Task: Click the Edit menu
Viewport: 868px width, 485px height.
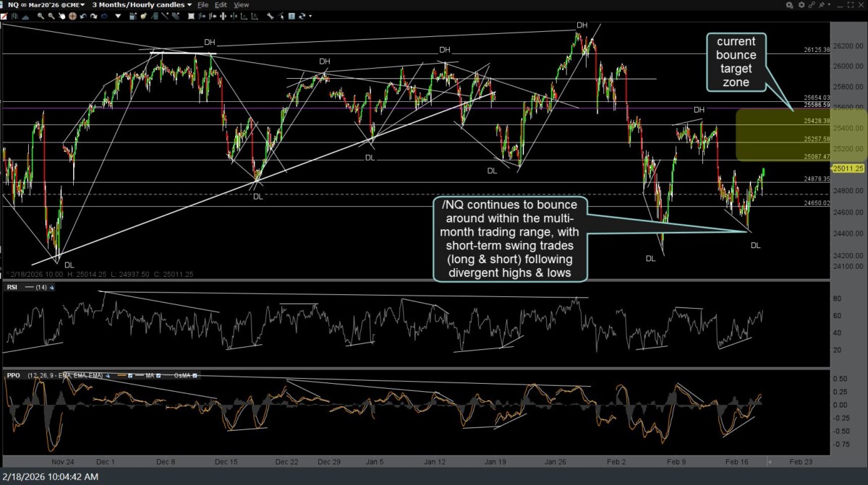Action: (222, 4)
